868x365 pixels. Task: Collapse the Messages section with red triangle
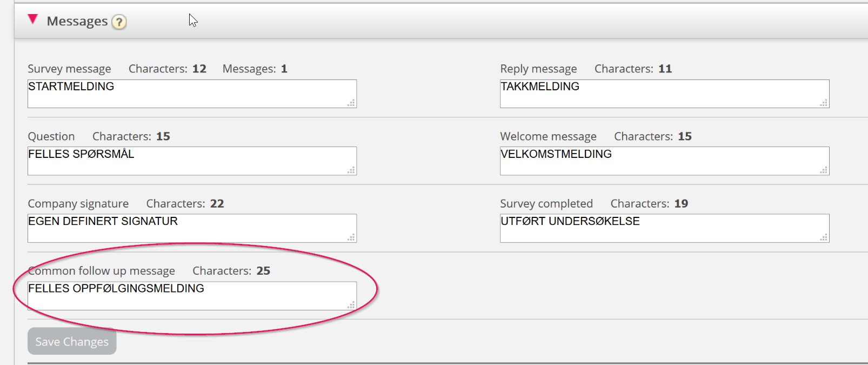tap(33, 20)
